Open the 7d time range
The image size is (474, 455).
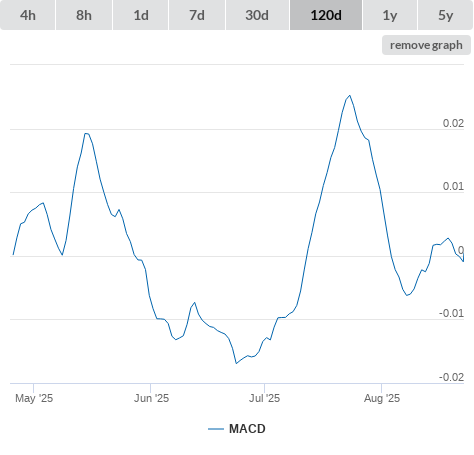(x=197, y=15)
